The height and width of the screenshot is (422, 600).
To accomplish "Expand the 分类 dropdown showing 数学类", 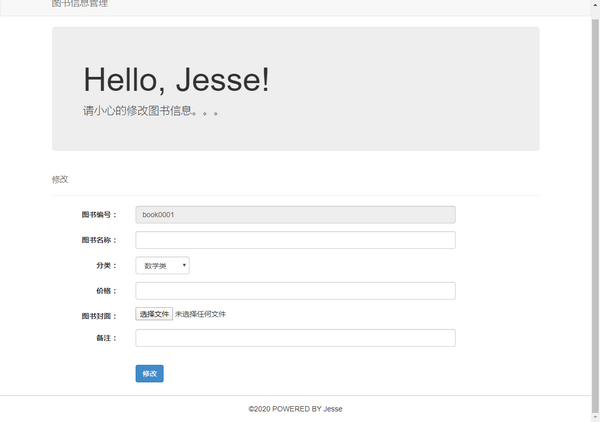I will pos(163,266).
